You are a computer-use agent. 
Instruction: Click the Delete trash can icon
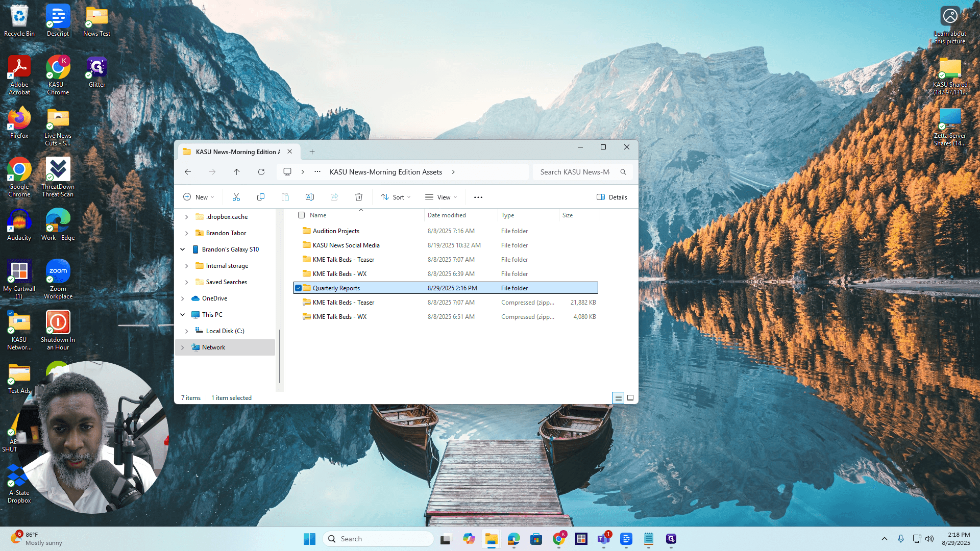359,197
